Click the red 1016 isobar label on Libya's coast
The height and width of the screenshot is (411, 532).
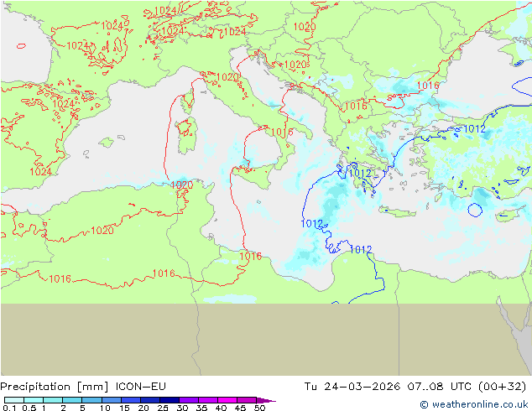click(250, 256)
